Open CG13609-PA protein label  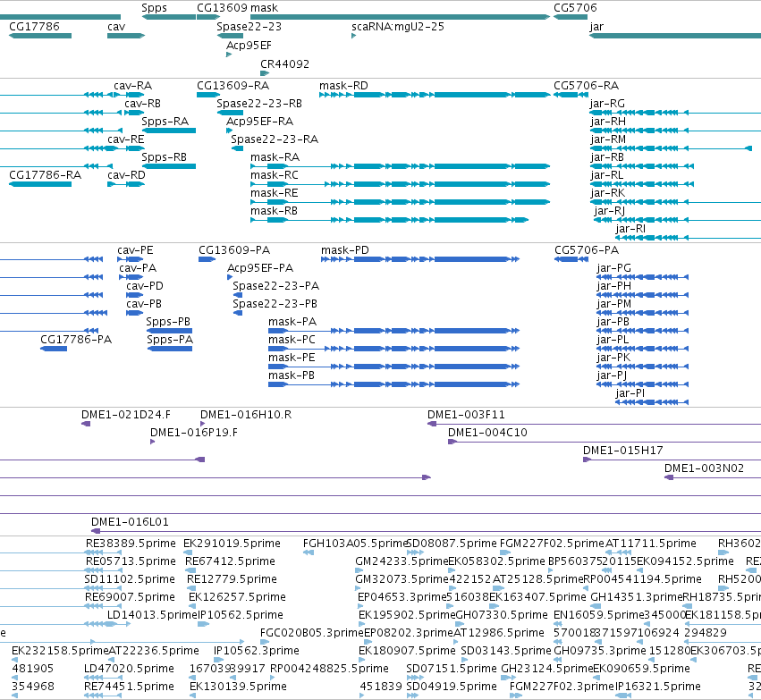point(234,250)
